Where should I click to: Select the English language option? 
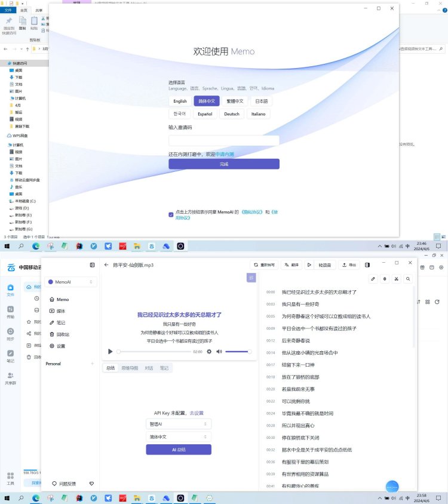click(180, 101)
